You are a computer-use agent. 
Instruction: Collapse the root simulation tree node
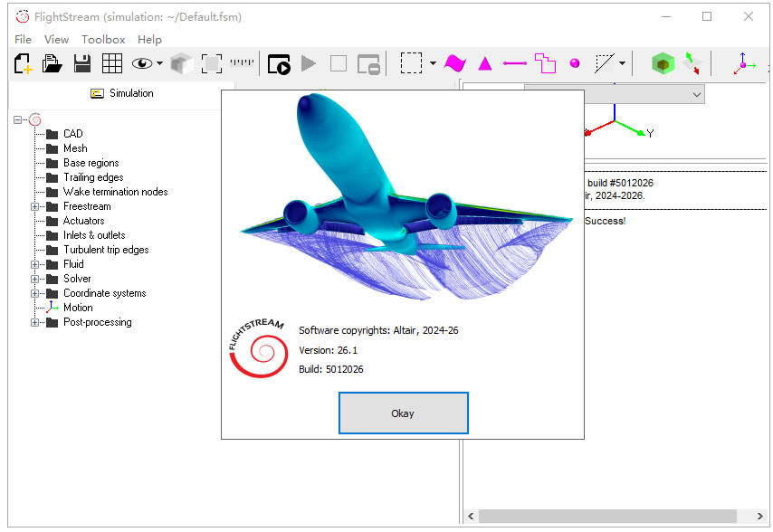[18, 119]
